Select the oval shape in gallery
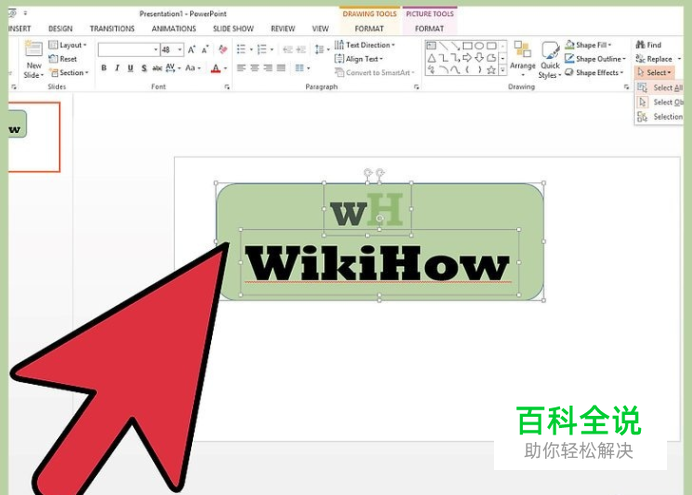The height and width of the screenshot is (495, 692). 479,45
